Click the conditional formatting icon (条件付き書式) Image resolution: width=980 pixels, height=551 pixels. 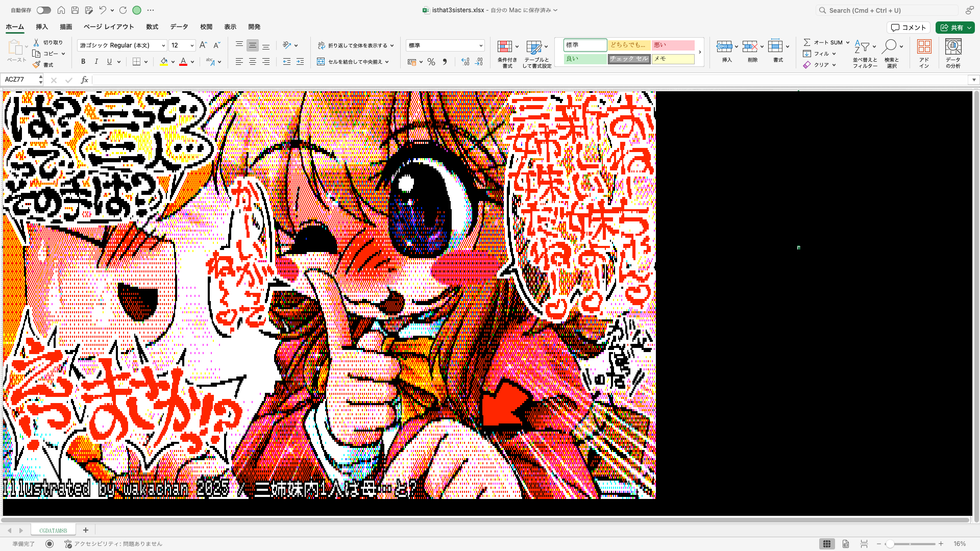click(x=505, y=46)
